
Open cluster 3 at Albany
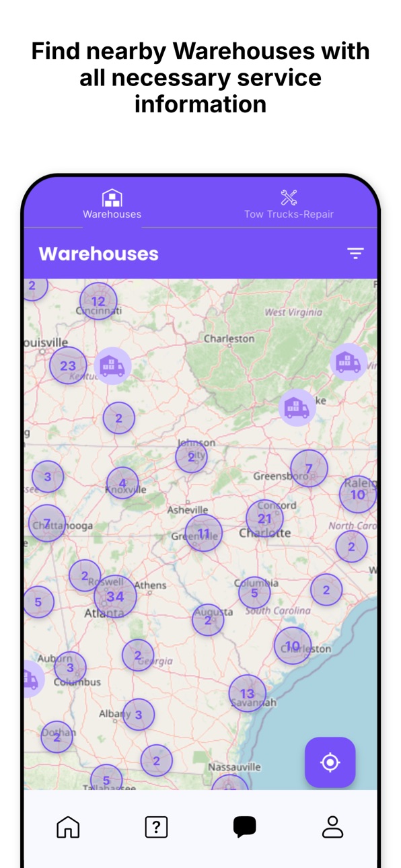pyautogui.click(x=139, y=715)
